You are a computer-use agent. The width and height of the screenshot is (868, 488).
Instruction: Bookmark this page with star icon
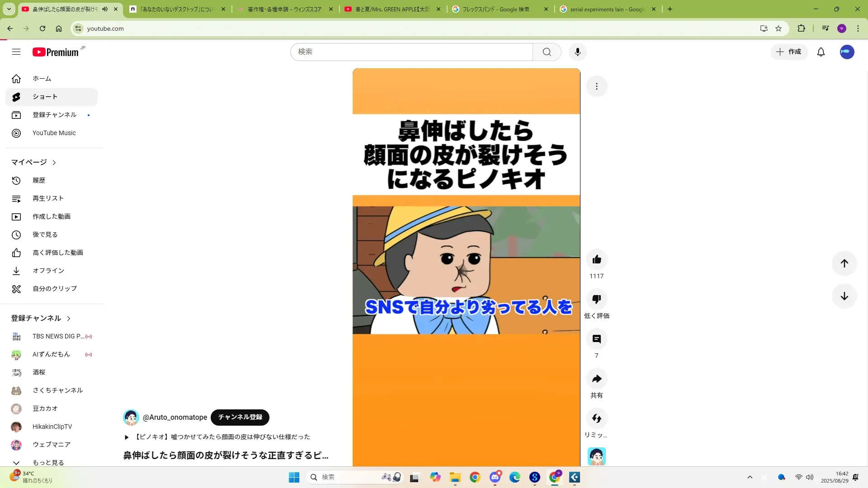778,28
